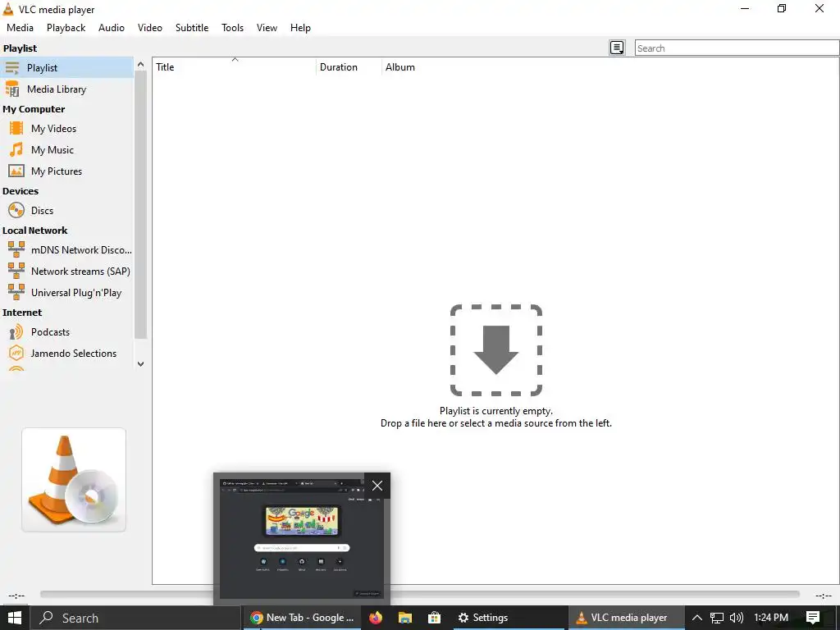The image size is (840, 630).
Task: Sort playlist by Album column
Action: tap(400, 67)
